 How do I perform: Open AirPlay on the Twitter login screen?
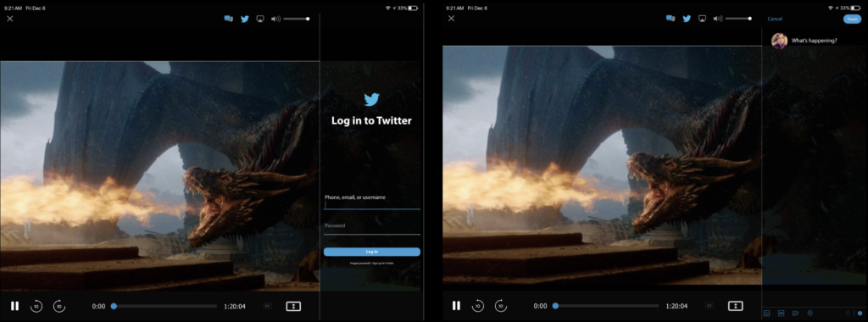click(260, 19)
